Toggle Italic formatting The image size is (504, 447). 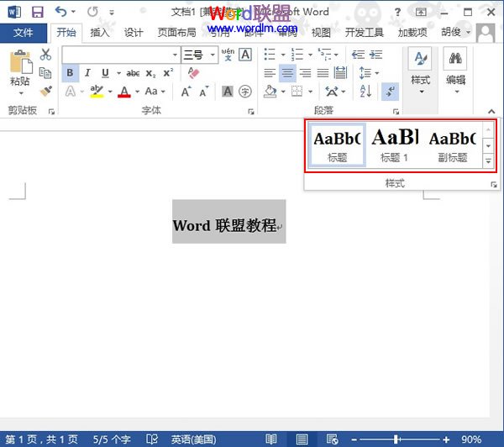[87, 73]
